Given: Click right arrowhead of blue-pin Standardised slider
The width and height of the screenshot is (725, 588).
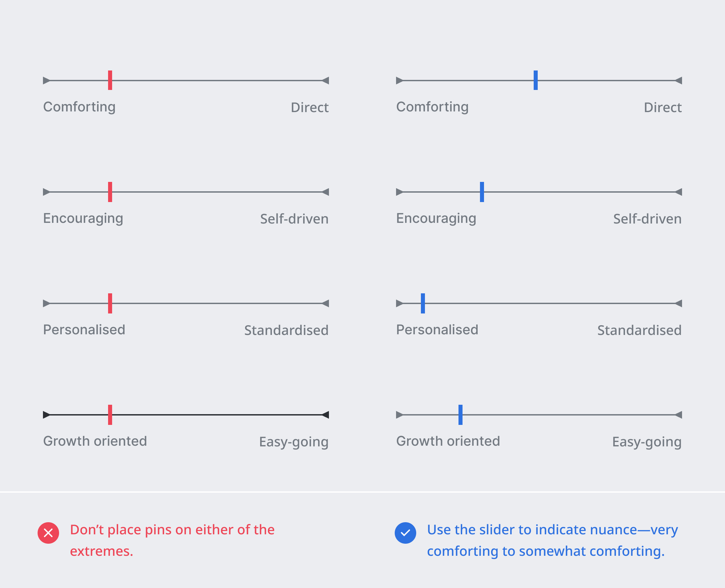Looking at the screenshot, I should 678,303.
